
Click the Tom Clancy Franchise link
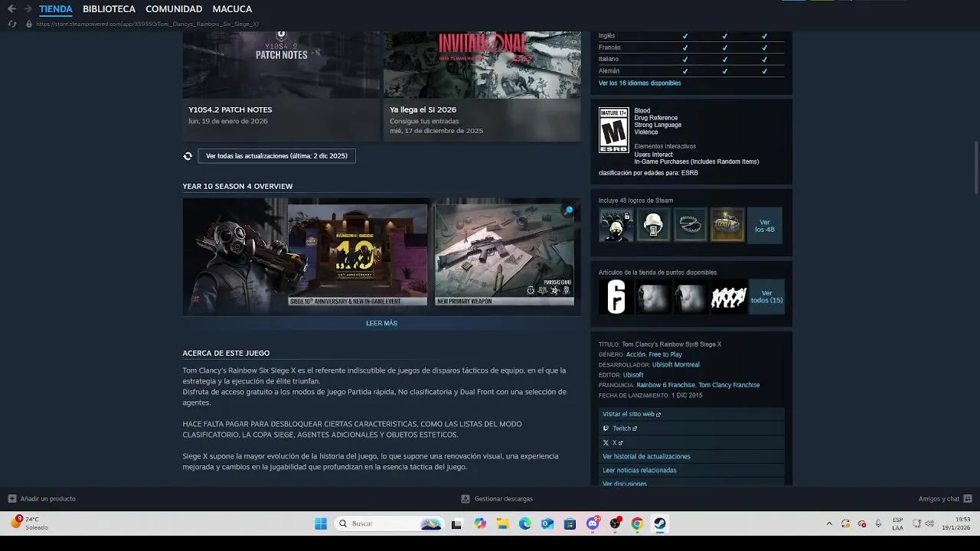pyautogui.click(x=729, y=386)
